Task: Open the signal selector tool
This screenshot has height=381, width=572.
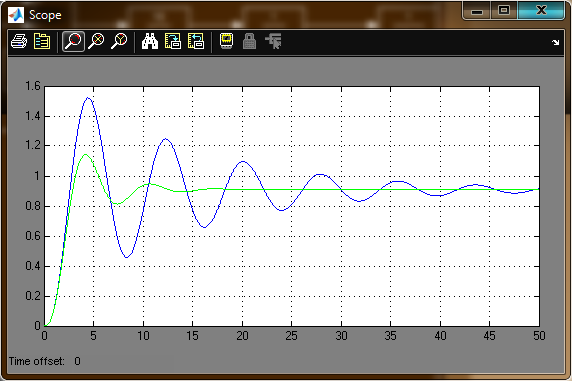Action: coord(274,41)
